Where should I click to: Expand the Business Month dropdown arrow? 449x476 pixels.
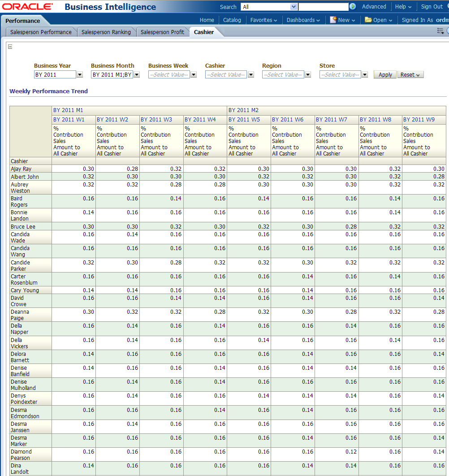137,75
